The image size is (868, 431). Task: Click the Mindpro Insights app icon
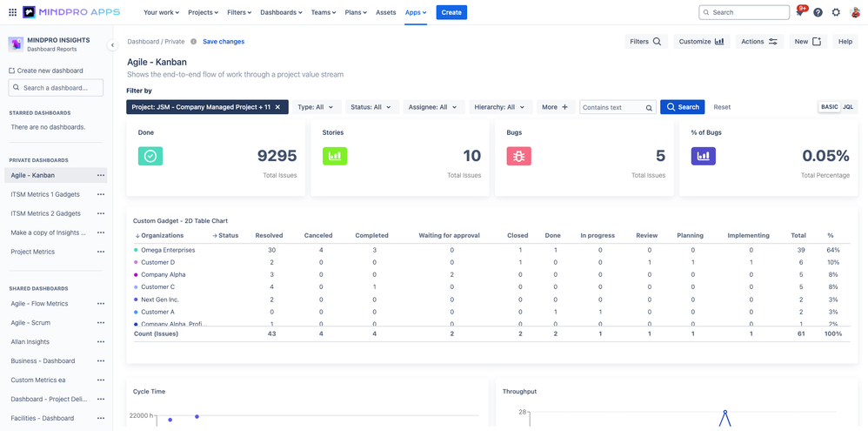tap(16, 44)
